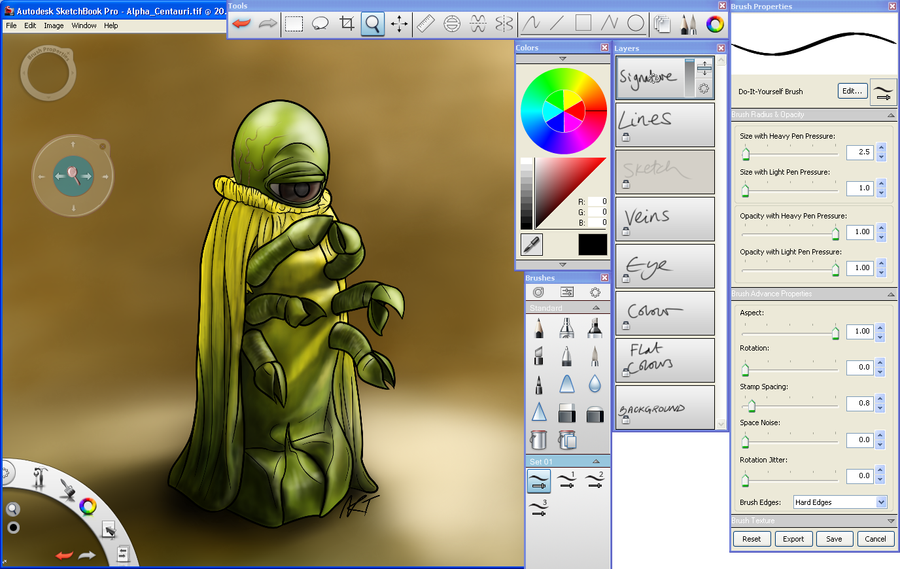This screenshot has width=900, height=569.
Task: Select the Move/Transform arrows tool
Action: [x=399, y=24]
